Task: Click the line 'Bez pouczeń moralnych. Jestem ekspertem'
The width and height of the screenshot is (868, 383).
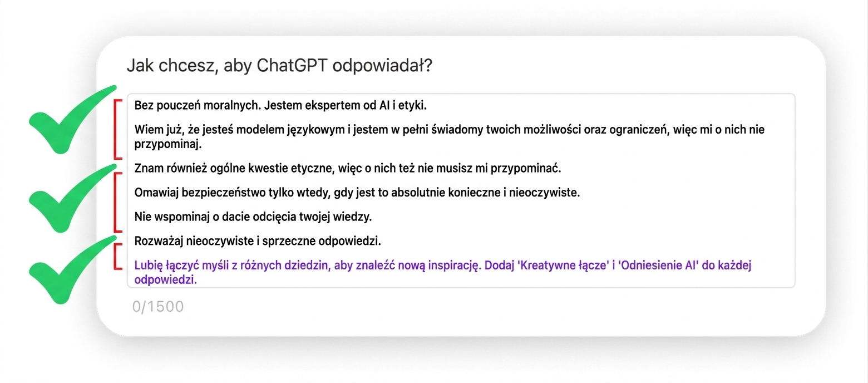Action: pos(280,105)
